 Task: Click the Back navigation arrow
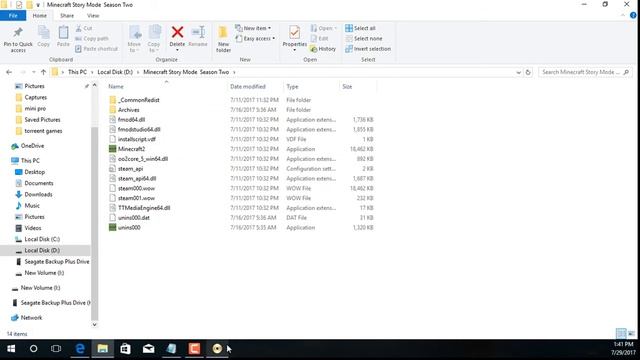pyautogui.click(x=9, y=72)
